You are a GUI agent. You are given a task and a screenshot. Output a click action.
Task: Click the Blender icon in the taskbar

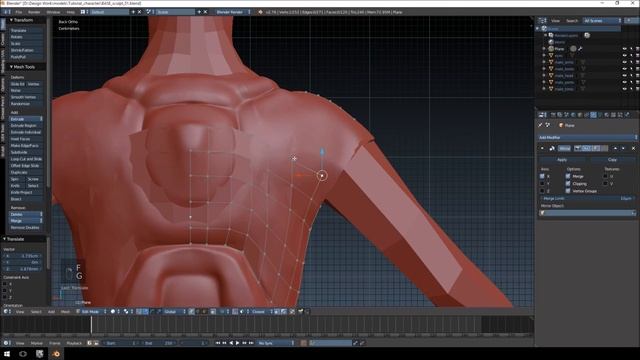pos(56,354)
